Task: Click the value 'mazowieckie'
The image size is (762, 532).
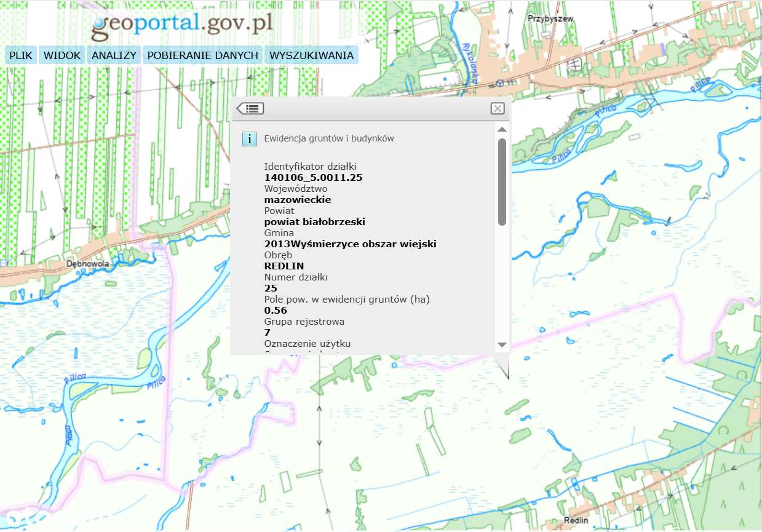Action: click(298, 199)
